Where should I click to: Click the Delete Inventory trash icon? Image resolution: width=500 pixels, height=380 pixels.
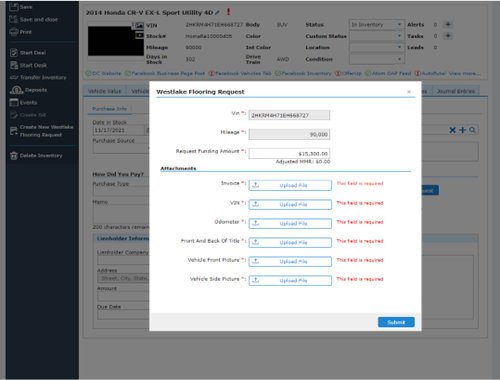[x=14, y=156]
